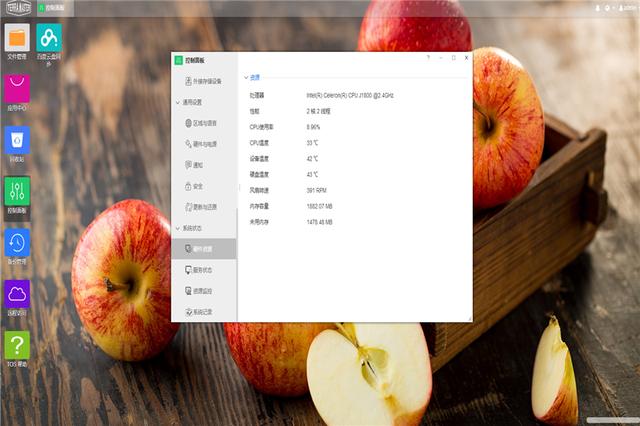
Task: Click the fan speed value 391 RPM
Action: (x=316, y=190)
